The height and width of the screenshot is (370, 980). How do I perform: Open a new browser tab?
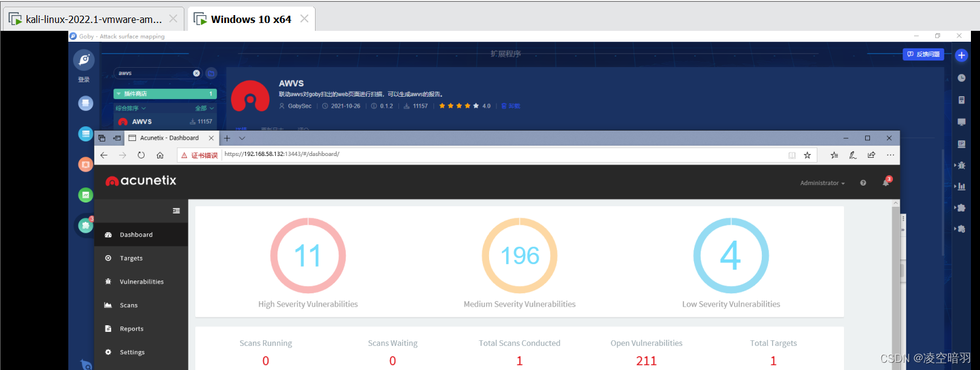(x=227, y=138)
